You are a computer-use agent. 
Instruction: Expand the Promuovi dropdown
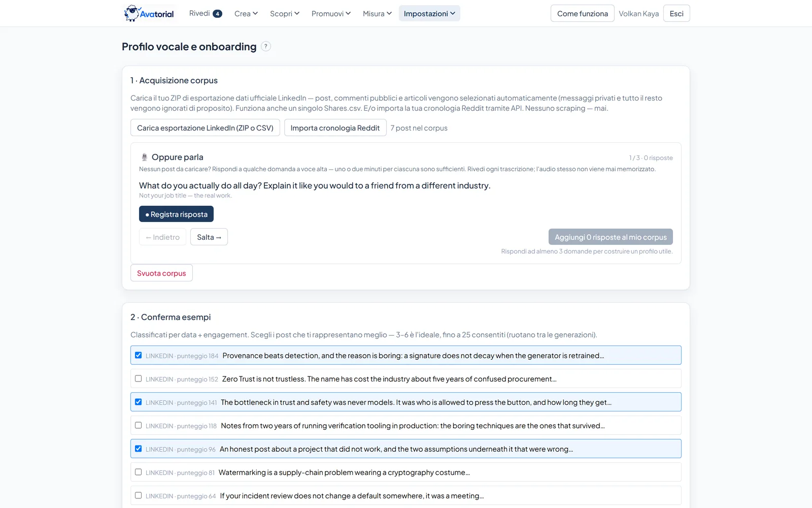pos(331,14)
